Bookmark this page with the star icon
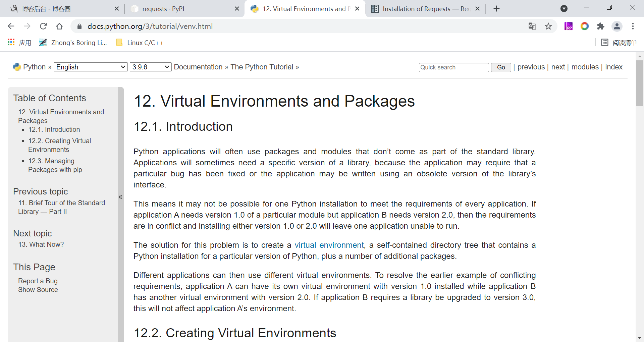Image resolution: width=644 pixels, height=342 pixels. click(x=548, y=26)
